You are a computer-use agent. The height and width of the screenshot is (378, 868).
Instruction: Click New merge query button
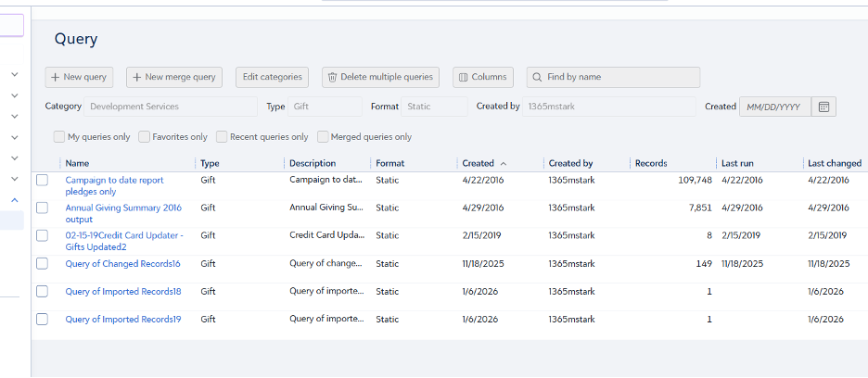pos(174,77)
